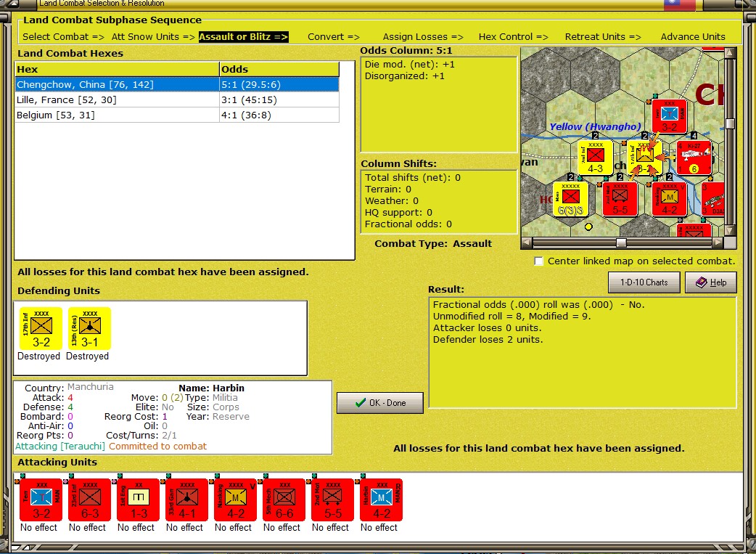Click the map vertical scrollbar thumb
Screen dimensions: 756x554
[x=731, y=123]
